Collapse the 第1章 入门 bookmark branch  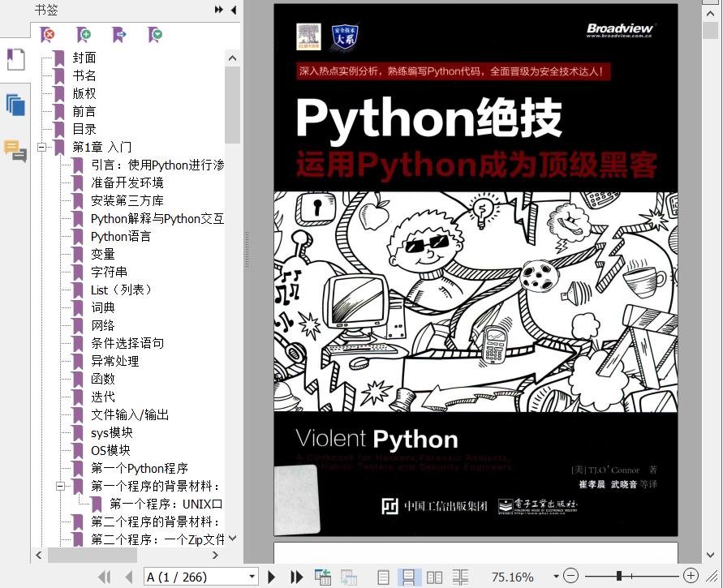coord(42,148)
